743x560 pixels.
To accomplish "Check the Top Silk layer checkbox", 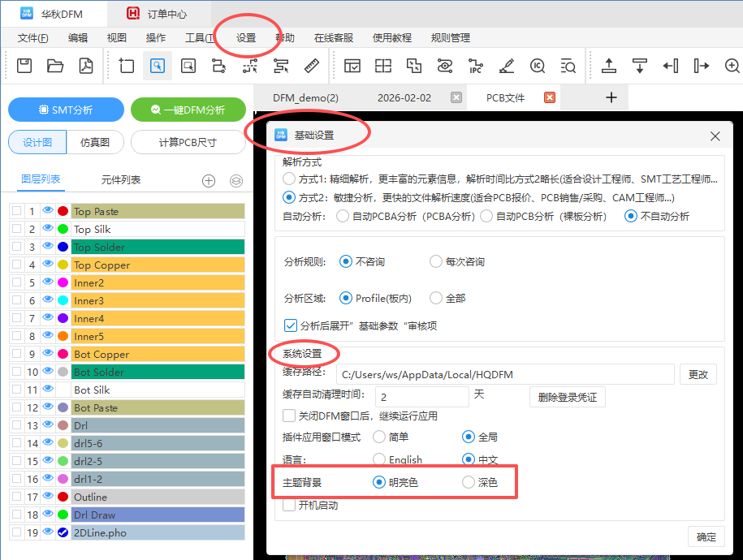I will (16, 228).
